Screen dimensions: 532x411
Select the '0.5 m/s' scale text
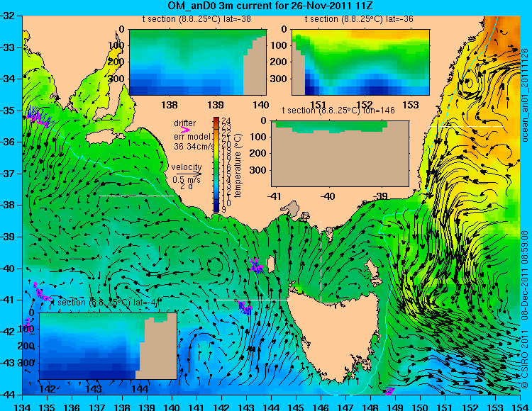[x=187, y=179]
